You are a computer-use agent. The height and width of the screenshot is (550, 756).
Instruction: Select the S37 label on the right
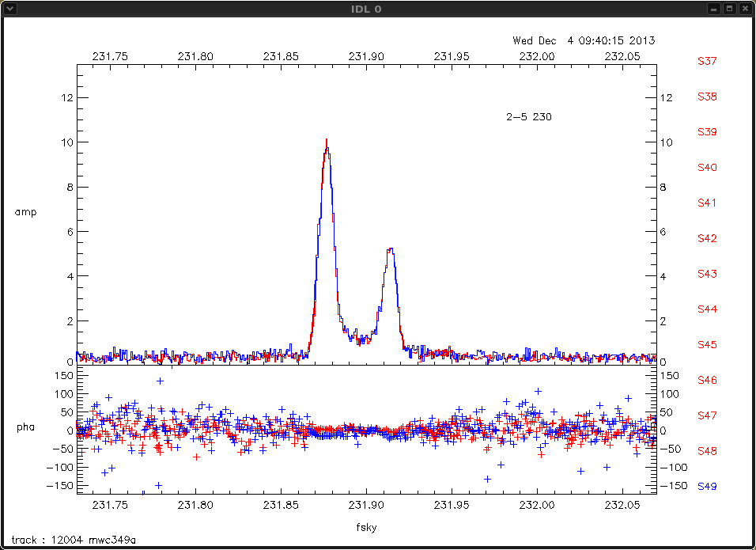[706, 61]
